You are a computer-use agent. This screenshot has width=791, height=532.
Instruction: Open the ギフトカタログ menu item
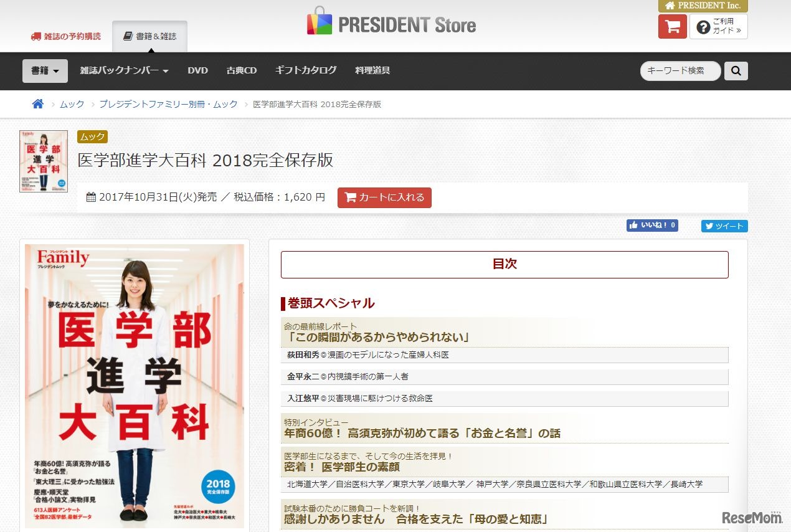tap(306, 70)
